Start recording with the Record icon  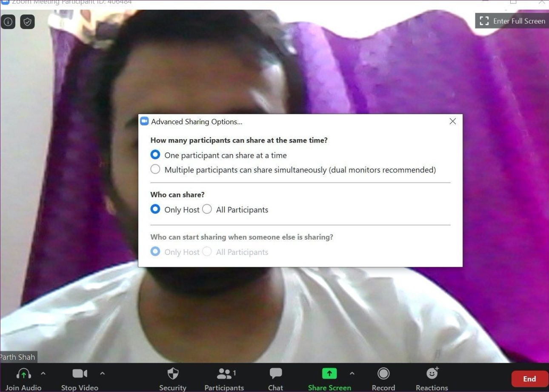383,374
